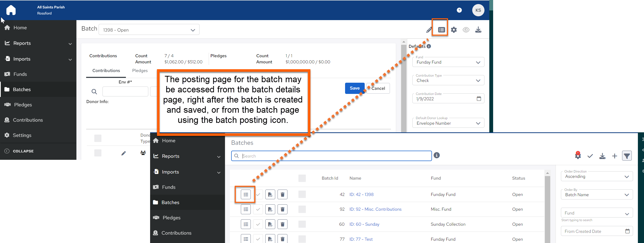Image resolution: width=644 pixels, height=243 pixels.
Task: Check the checkbox for batch 60 row
Action: pyautogui.click(x=302, y=224)
